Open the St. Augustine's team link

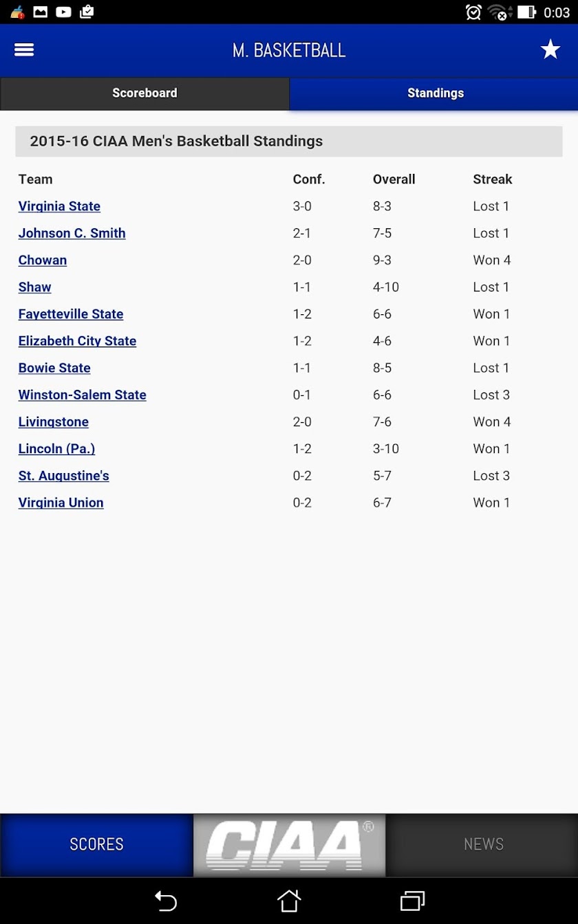coord(63,476)
